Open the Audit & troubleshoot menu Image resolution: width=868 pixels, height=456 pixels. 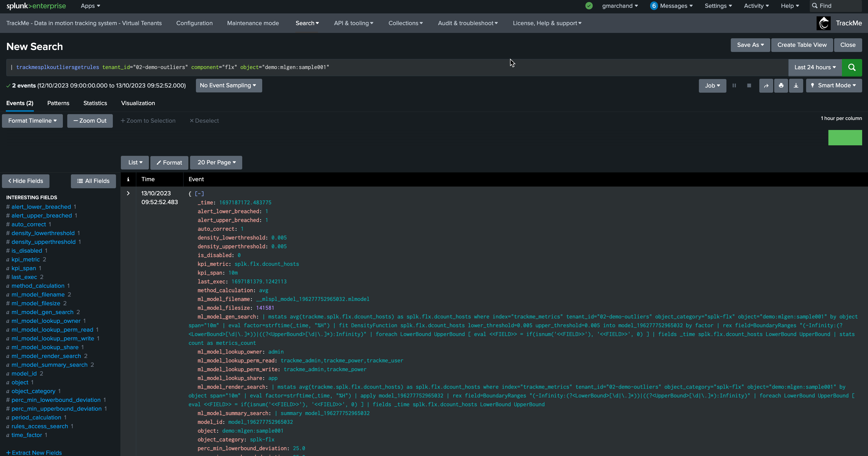(x=467, y=23)
